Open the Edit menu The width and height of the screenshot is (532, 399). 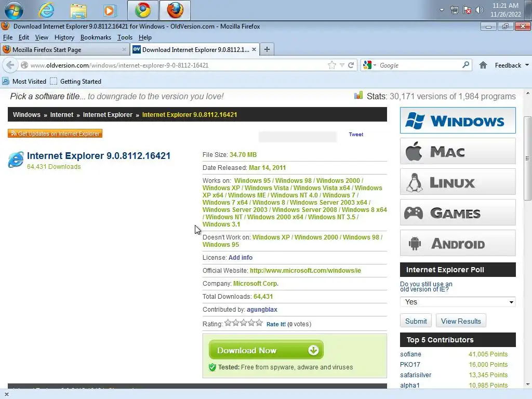[24, 37]
